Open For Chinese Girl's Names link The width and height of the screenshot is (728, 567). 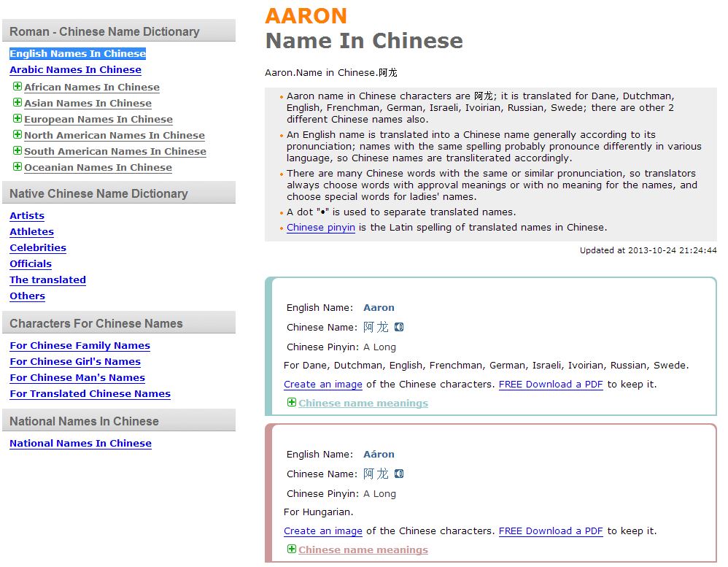tap(75, 362)
